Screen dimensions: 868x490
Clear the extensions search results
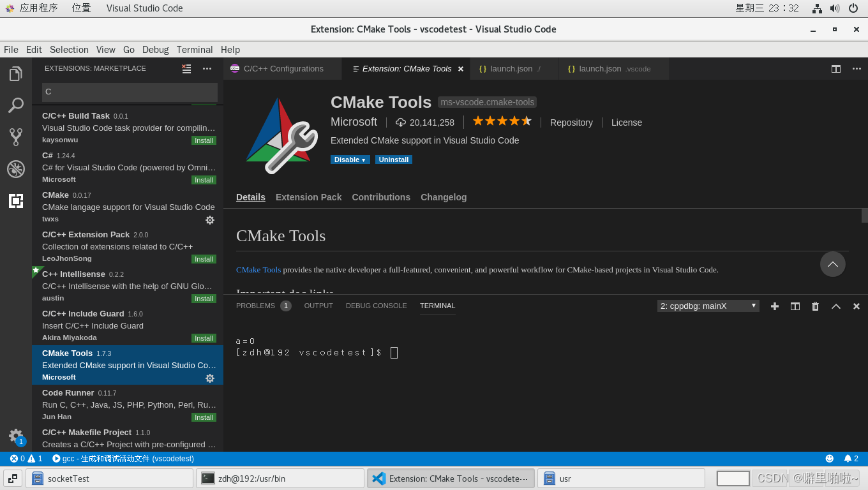pos(186,69)
